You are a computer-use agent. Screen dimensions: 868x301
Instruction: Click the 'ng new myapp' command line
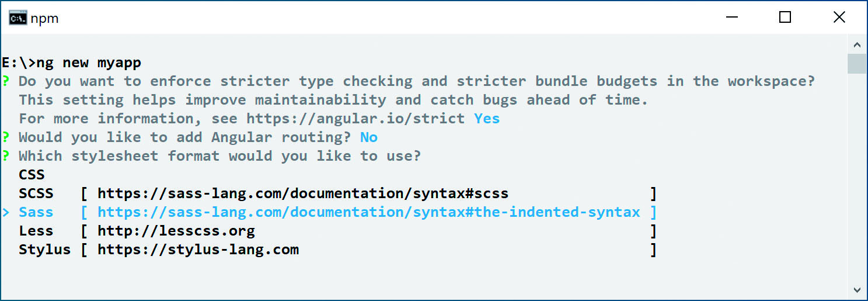pos(72,63)
